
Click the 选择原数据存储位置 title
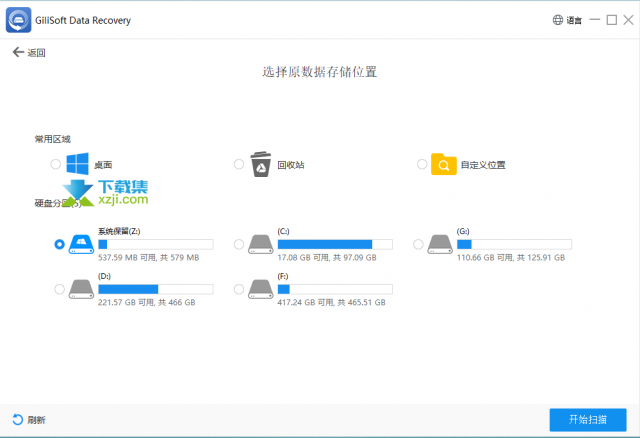[320, 72]
